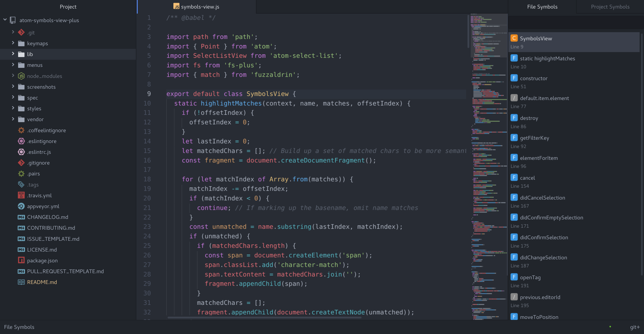The width and height of the screenshot is (644, 334).
Task: Click the gray slash icon beside default.item.element
Action: coord(514,98)
